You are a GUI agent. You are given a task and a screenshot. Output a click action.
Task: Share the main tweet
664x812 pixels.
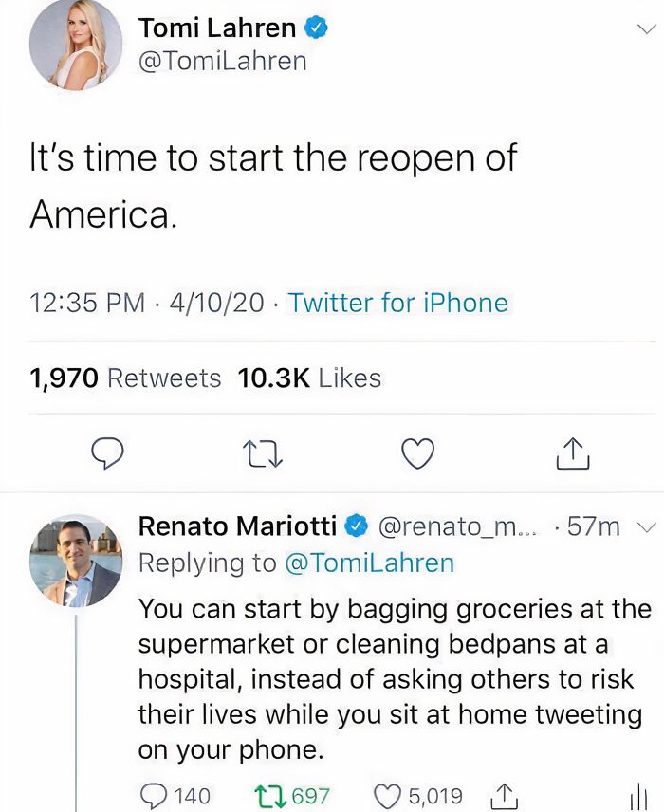point(572,456)
